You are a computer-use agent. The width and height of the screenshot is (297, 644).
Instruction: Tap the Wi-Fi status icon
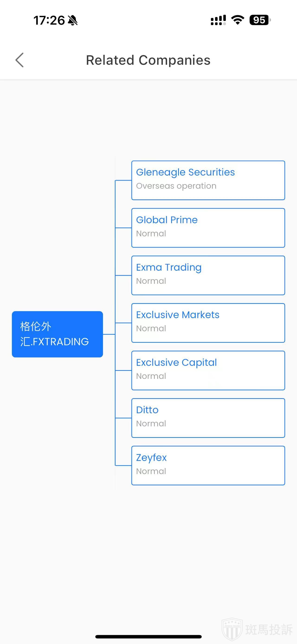[238, 20]
